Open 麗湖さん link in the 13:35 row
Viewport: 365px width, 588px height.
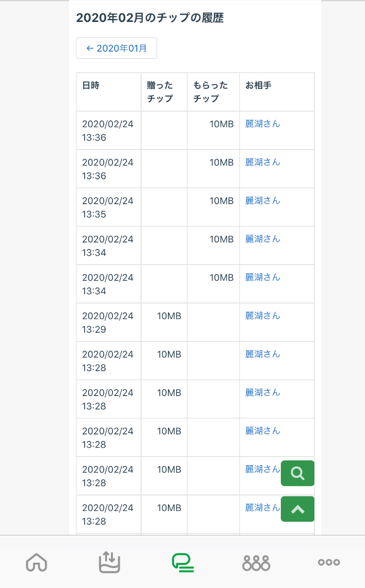pos(263,201)
